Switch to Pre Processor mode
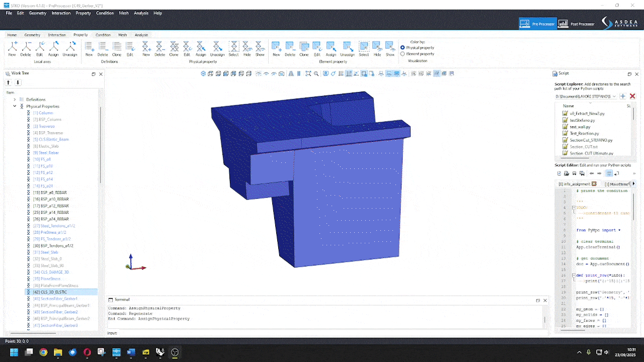Viewport: 644px width, 362px height. click(x=538, y=24)
